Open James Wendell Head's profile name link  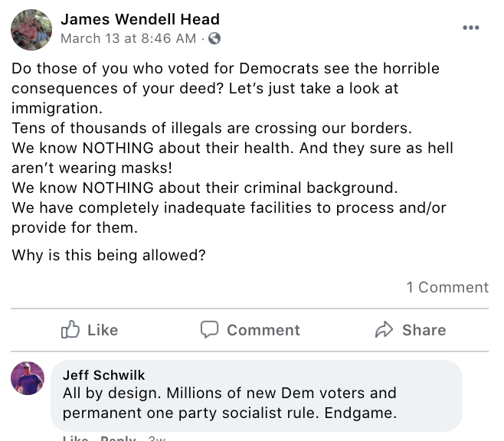pyautogui.click(x=140, y=19)
